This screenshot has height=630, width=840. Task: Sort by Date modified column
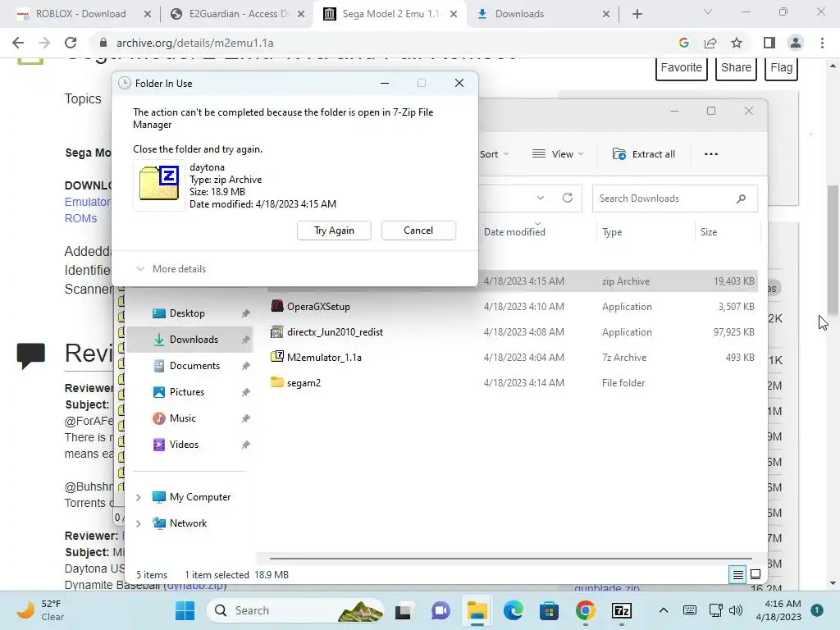point(514,232)
